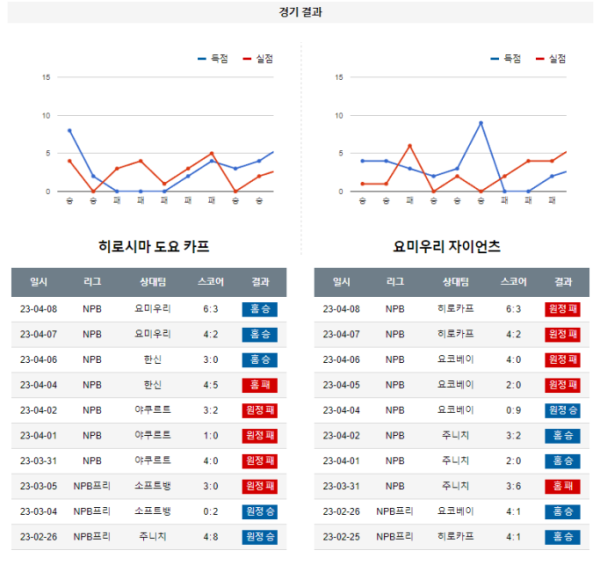Screen dimensions: 600x565
Task: Toggle the 실점 legend in the Yomiuri chart
Action: 551,59
